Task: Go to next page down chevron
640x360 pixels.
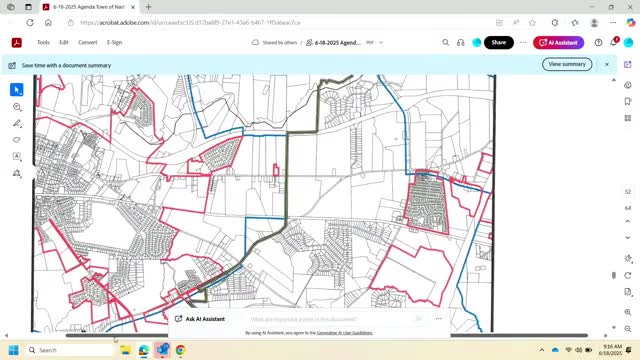Action: [628, 238]
